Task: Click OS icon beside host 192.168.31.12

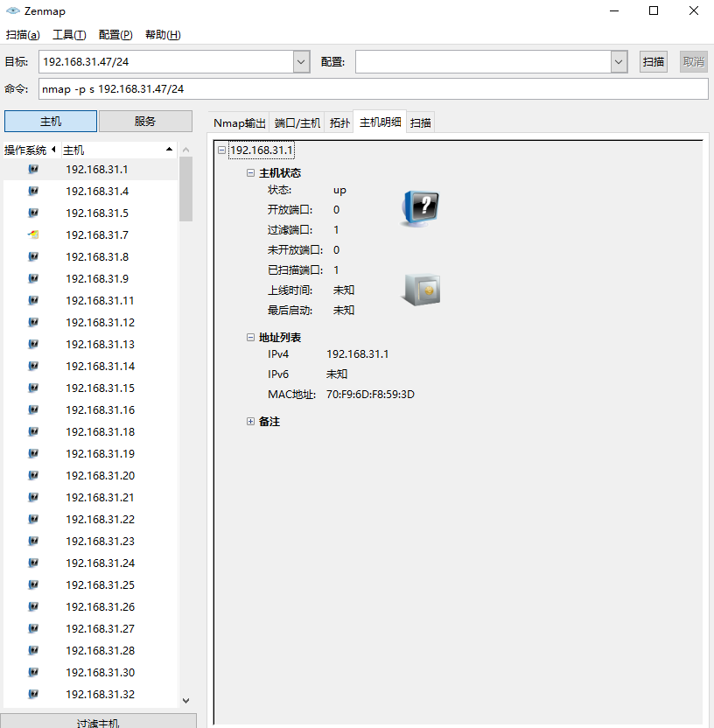Action: tap(33, 322)
